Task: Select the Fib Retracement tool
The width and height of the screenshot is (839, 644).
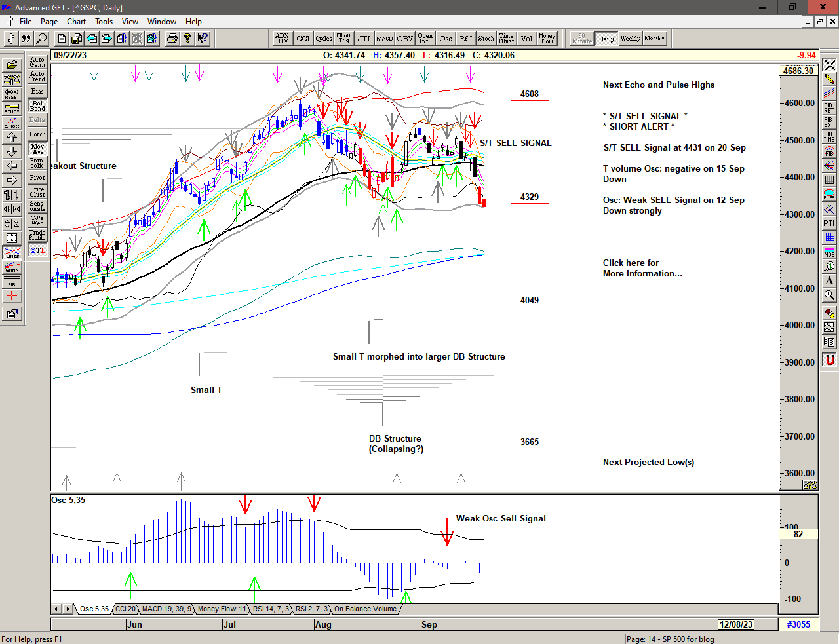Action: tap(829, 108)
